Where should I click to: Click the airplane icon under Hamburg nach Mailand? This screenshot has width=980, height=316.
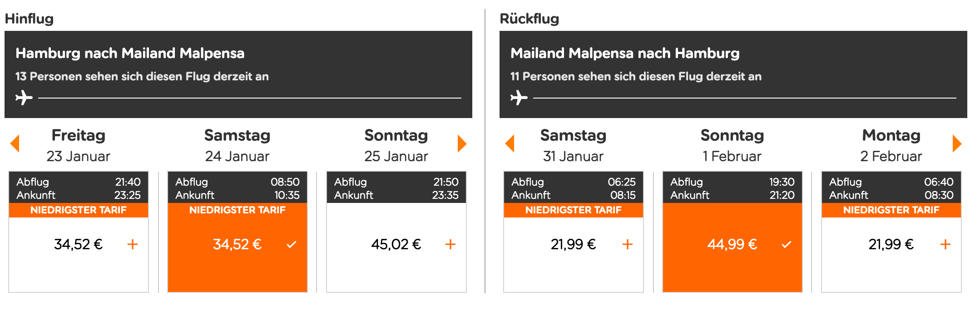24,98
